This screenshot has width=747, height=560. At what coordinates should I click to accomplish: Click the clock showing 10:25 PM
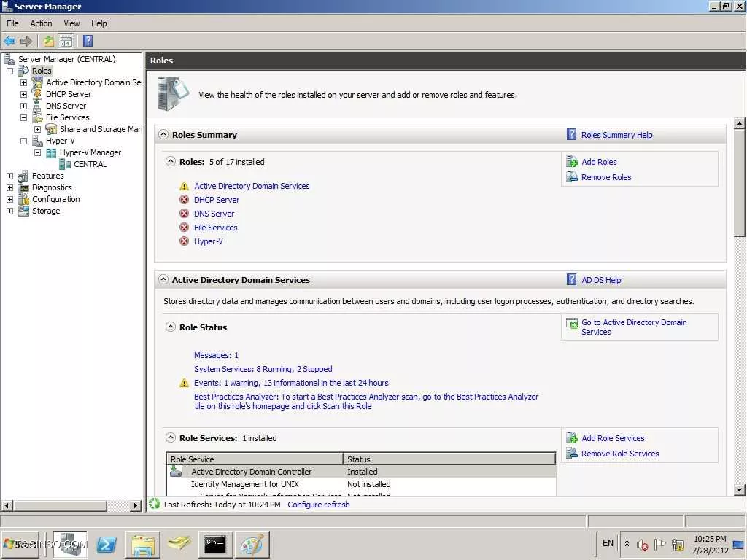pyautogui.click(x=710, y=539)
